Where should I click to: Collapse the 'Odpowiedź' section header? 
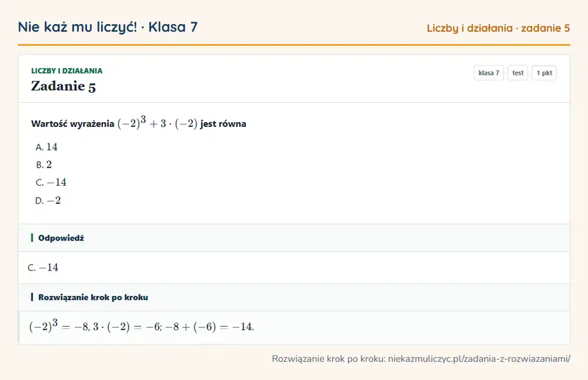294,238
